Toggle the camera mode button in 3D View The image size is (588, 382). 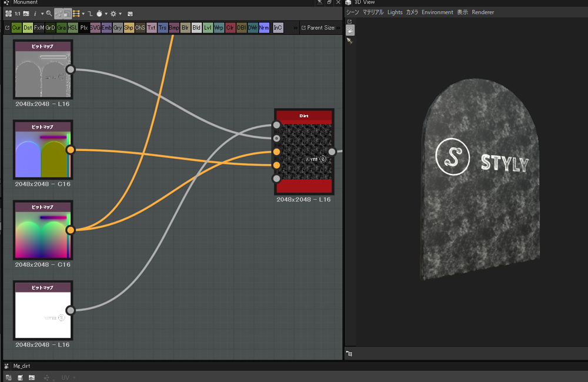tap(350, 30)
